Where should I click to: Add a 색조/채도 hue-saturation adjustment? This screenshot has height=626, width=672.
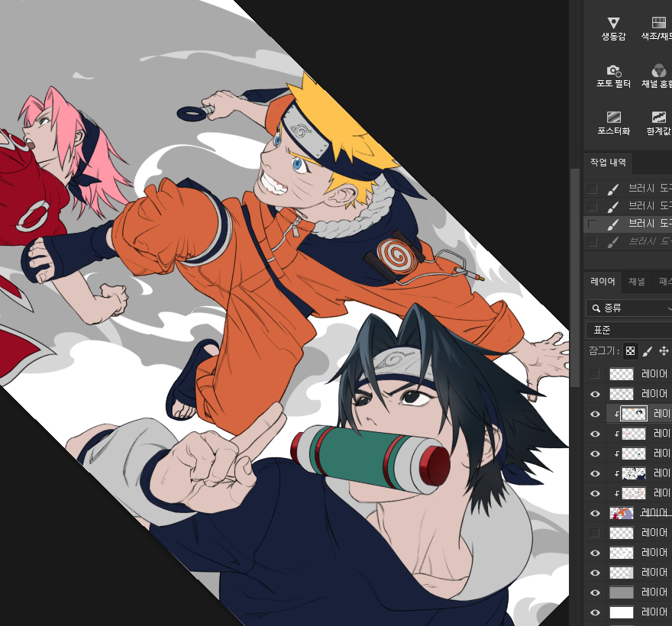657,29
